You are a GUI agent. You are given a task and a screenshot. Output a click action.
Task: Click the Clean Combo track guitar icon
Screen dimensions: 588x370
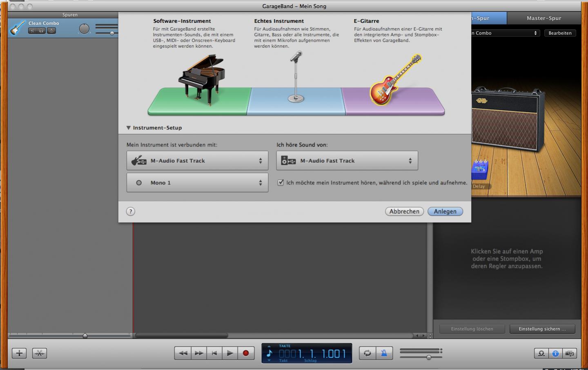[x=17, y=28]
